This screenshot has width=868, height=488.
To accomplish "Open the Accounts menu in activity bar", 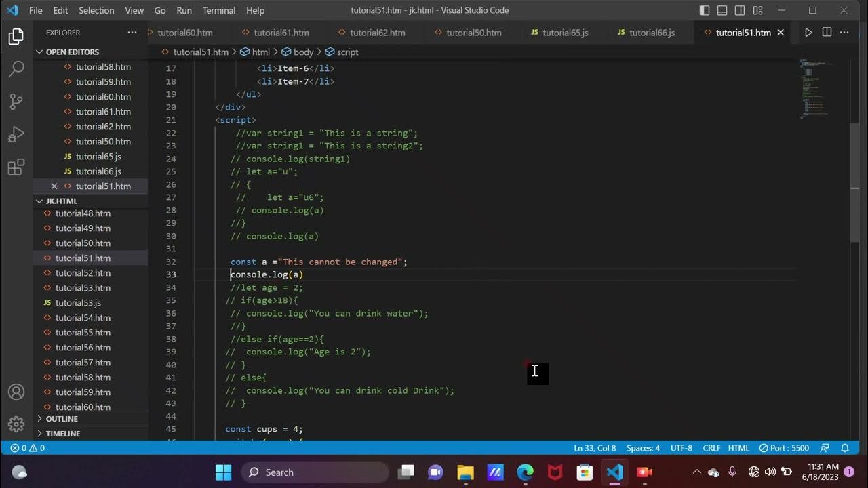I will [16, 392].
